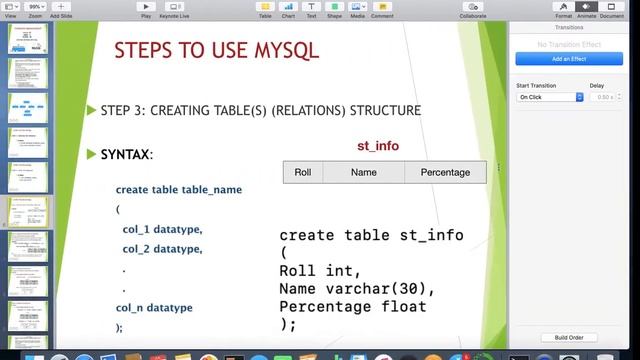Image resolution: width=640 pixels, height=360 pixels.
Task: Click the 'col_1 datatype,' line
Action: [162, 229]
